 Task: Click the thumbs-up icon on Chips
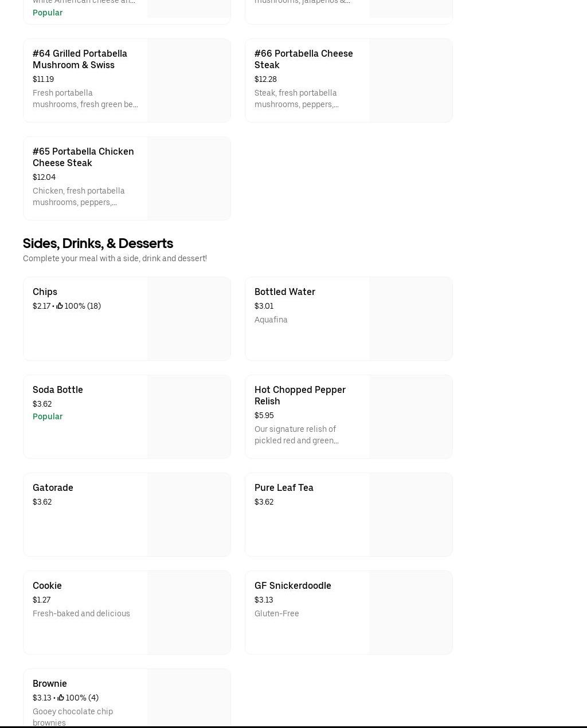tap(60, 306)
